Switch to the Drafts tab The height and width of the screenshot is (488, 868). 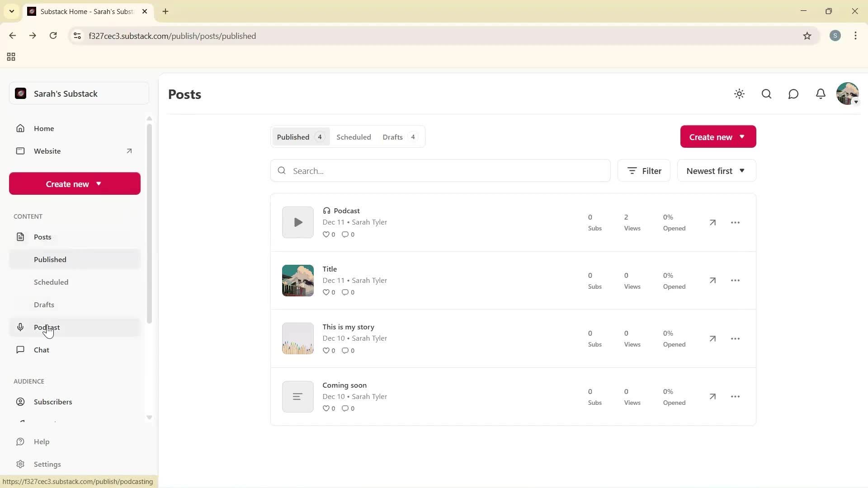tap(393, 137)
